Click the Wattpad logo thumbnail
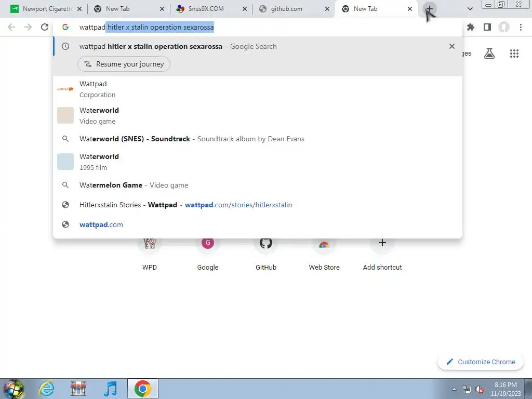This screenshot has width=532, height=399. coord(65,89)
